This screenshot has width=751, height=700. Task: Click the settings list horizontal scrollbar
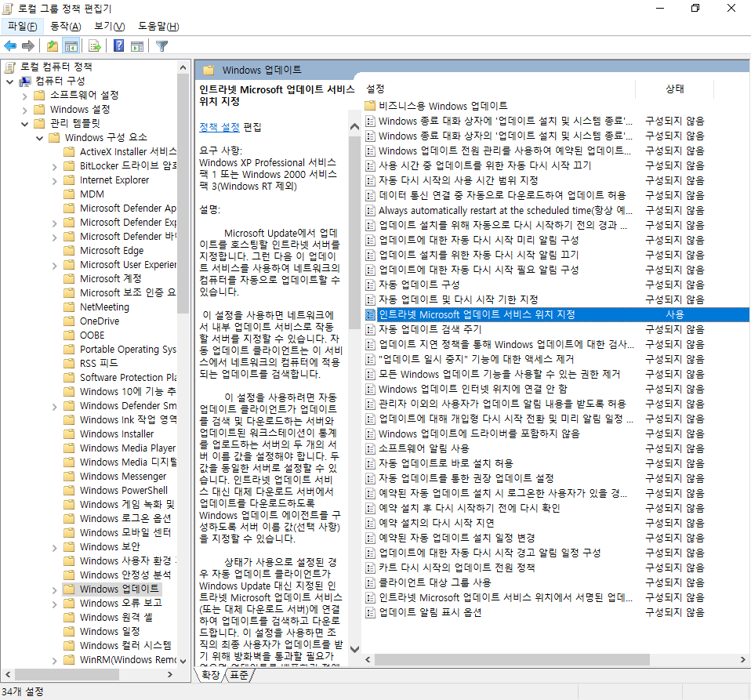pos(513,660)
